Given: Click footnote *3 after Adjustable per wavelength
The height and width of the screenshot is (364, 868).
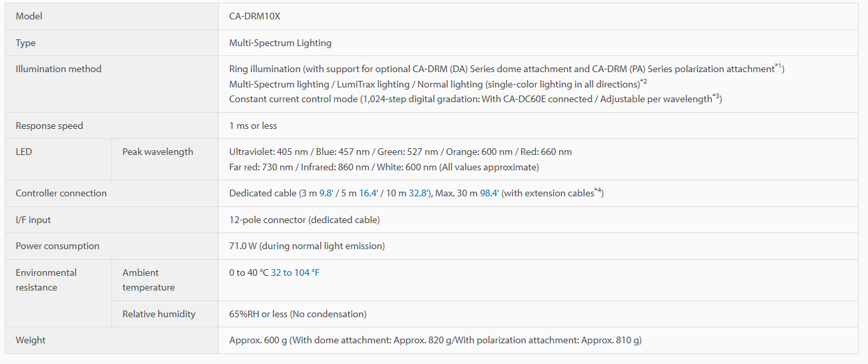Looking at the screenshot, I should pyautogui.click(x=716, y=96).
